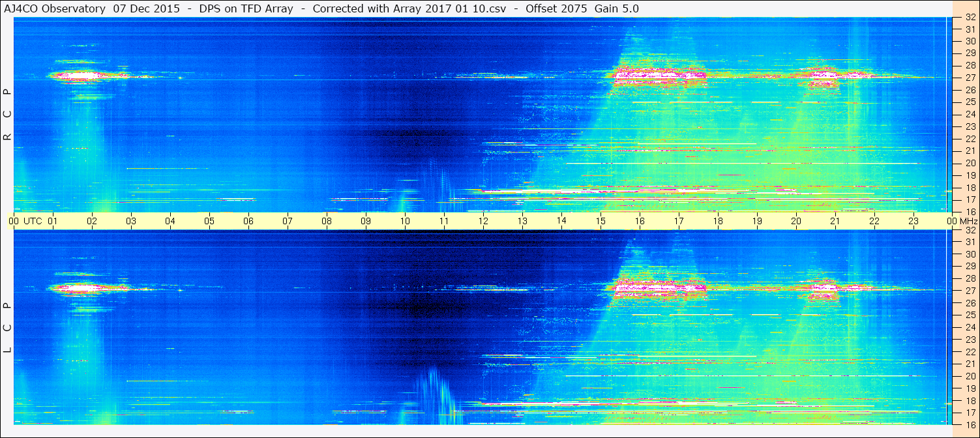Click the 21 UTC hour marker
980x438 pixels.
tap(835, 221)
